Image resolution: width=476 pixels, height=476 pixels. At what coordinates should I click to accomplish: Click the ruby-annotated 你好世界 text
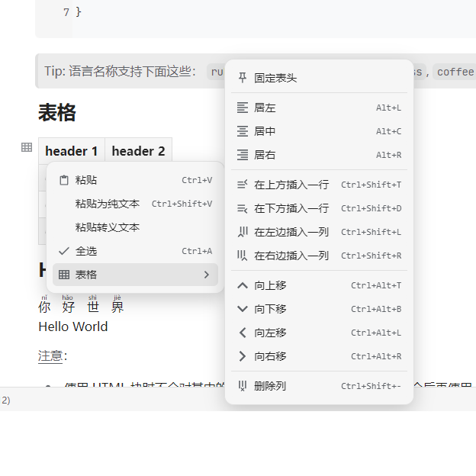click(x=81, y=304)
